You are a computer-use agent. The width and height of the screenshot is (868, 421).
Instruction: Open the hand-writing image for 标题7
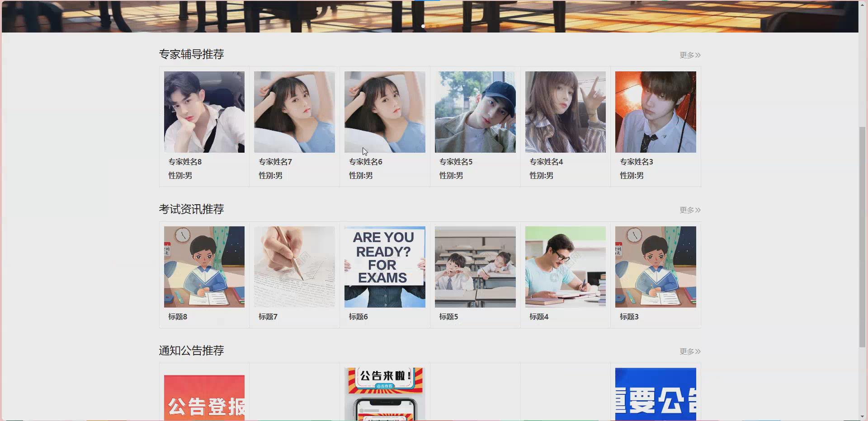coord(294,267)
